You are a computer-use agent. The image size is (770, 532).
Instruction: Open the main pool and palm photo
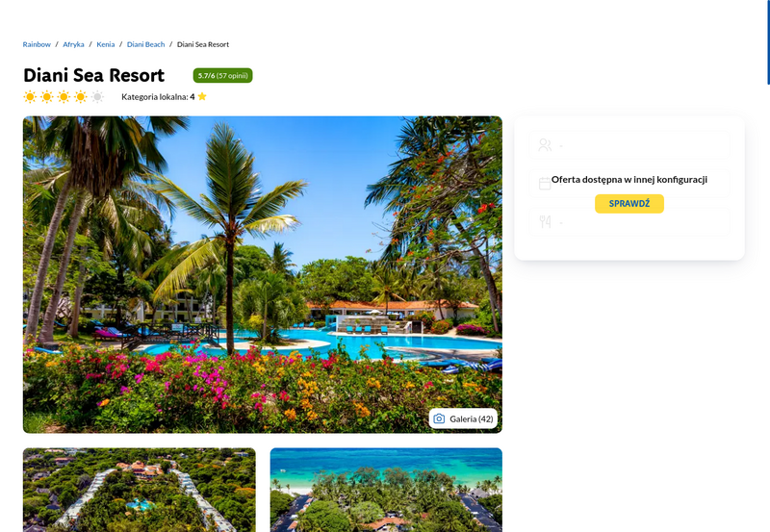tap(263, 275)
